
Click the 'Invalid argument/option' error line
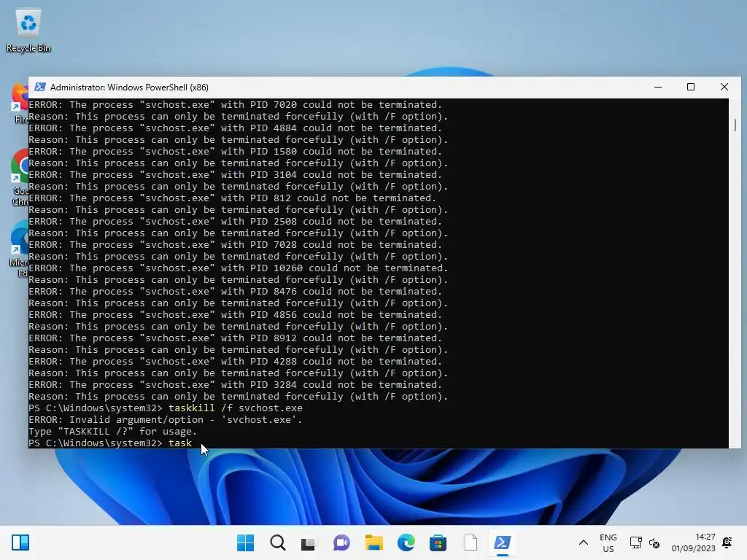coord(166,420)
